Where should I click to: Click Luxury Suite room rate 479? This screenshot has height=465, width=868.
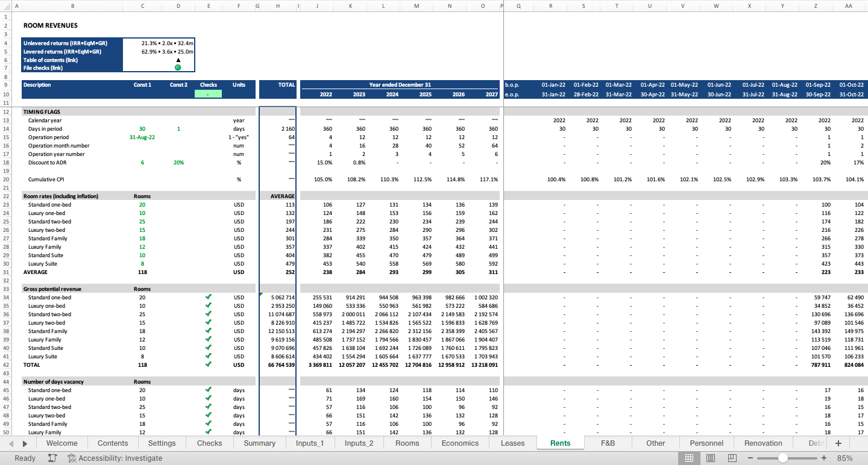tap(290, 264)
